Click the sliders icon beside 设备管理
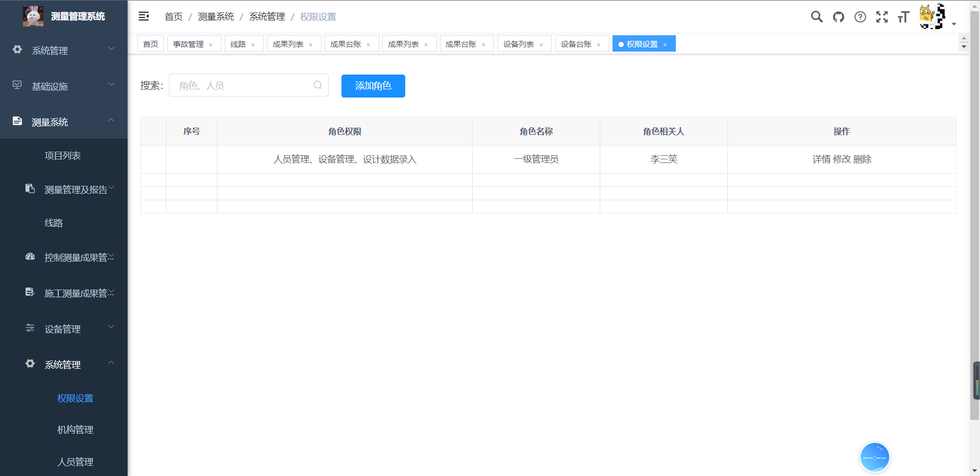 tap(30, 328)
